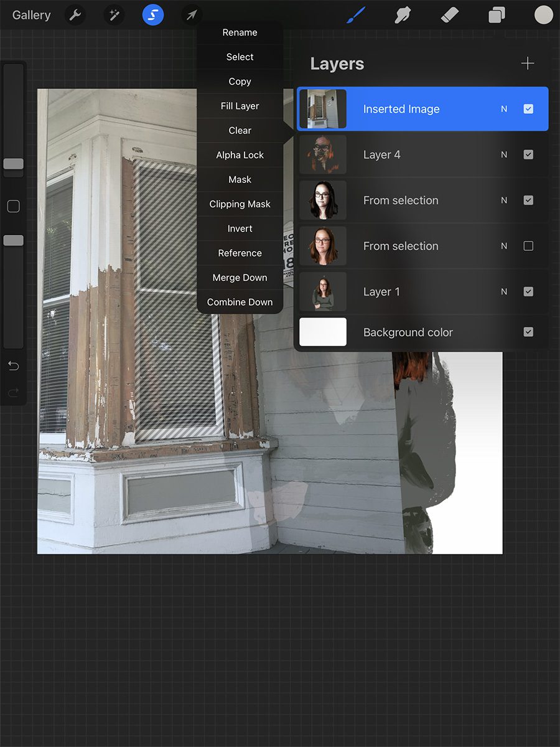
Task: Open blend mode options for Layer 1
Action: click(504, 291)
